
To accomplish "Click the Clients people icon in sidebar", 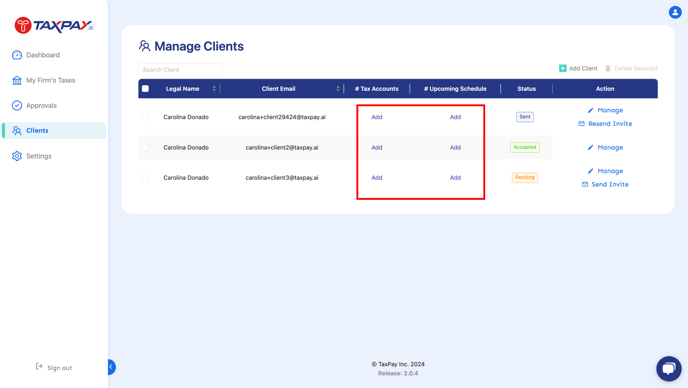I will click(x=17, y=130).
